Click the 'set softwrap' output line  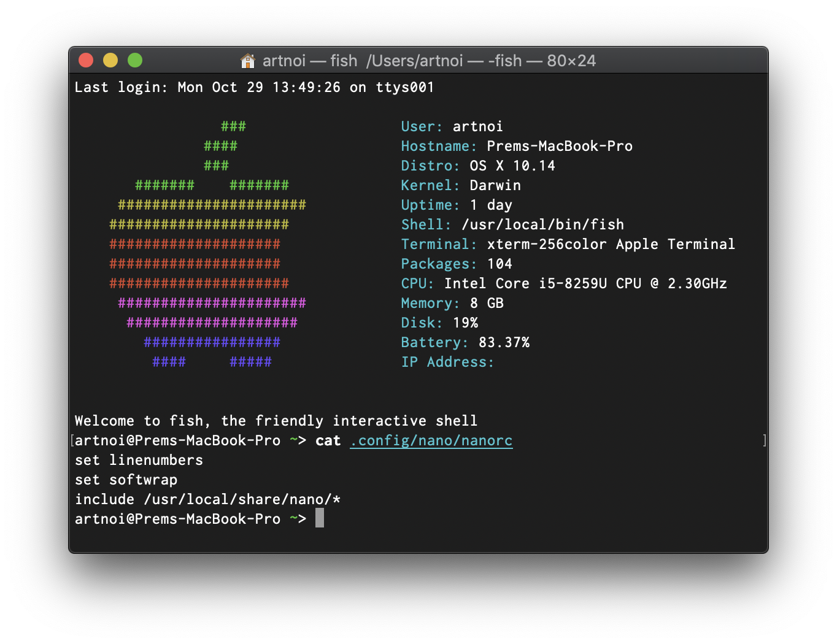pos(126,480)
